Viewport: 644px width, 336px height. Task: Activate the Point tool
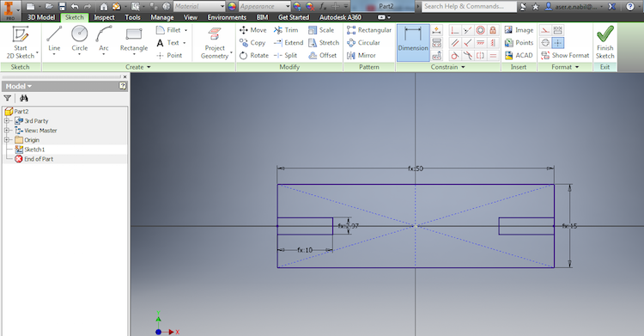point(169,55)
